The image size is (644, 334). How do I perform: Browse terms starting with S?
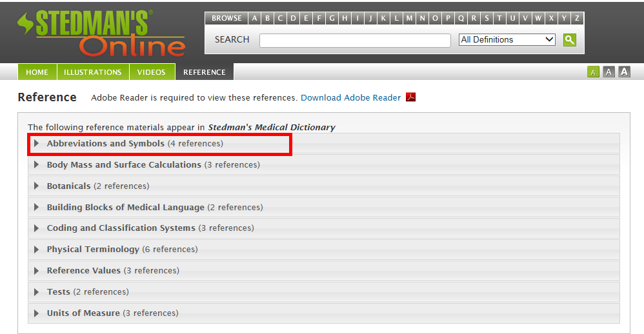click(487, 18)
